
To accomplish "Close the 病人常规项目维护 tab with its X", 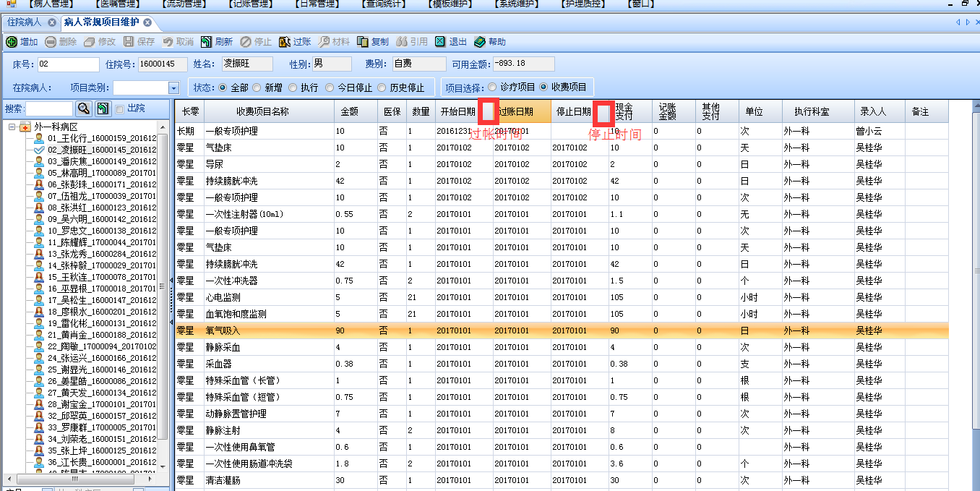I will pos(147,22).
